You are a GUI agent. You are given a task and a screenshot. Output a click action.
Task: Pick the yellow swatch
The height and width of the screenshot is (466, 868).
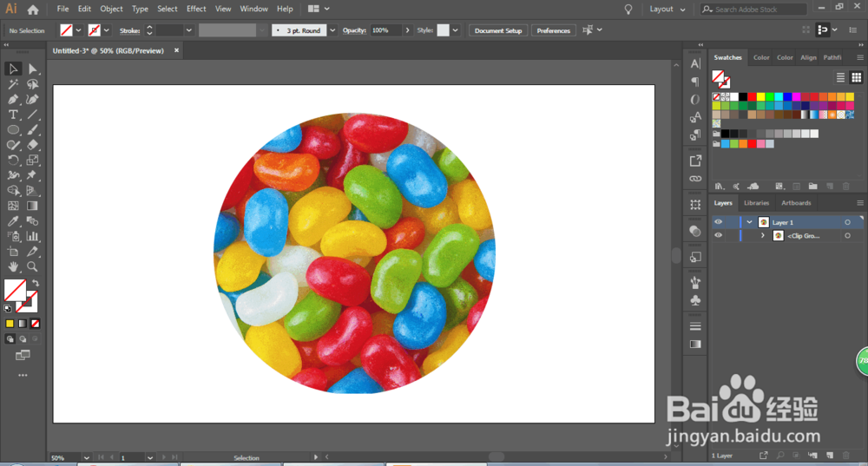(760, 97)
